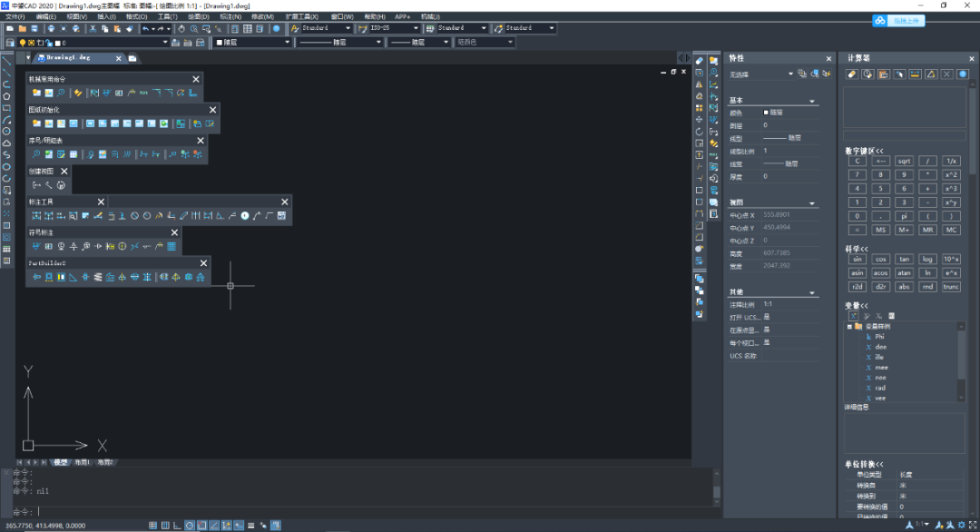Open the Layer Properties Manager icon
980x532 pixels.
[10, 43]
